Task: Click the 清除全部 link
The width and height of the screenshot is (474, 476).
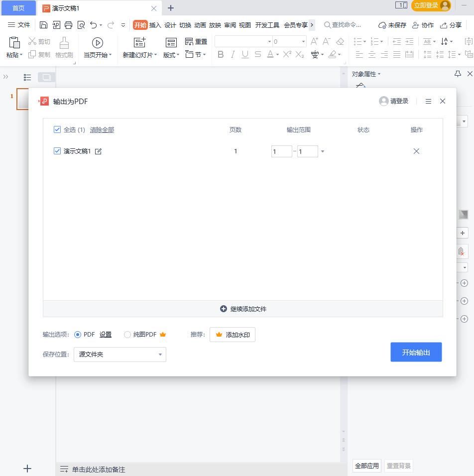Action: pos(102,129)
